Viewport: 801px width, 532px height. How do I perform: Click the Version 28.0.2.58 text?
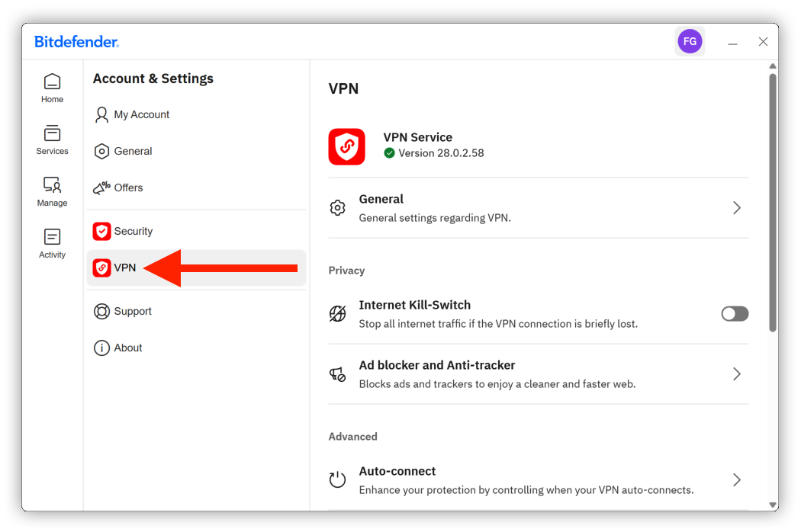[441, 152]
